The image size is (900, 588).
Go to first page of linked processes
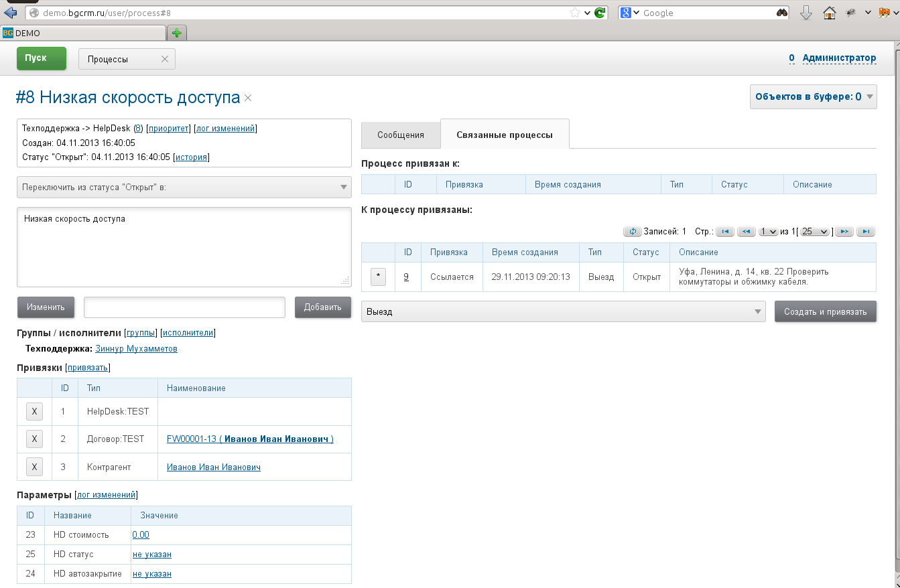[724, 232]
